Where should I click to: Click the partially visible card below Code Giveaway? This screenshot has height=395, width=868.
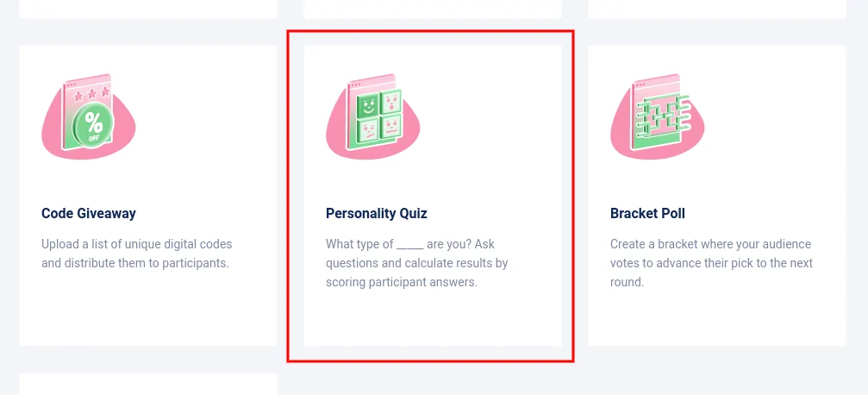pyautogui.click(x=148, y=385)
